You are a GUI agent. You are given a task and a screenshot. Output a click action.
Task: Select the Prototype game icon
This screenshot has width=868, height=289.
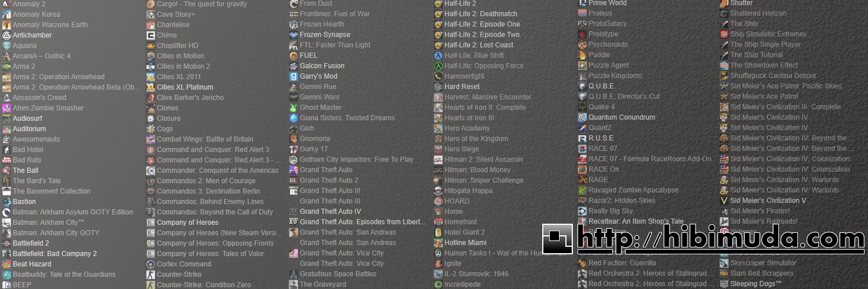(x=582, y=34)
